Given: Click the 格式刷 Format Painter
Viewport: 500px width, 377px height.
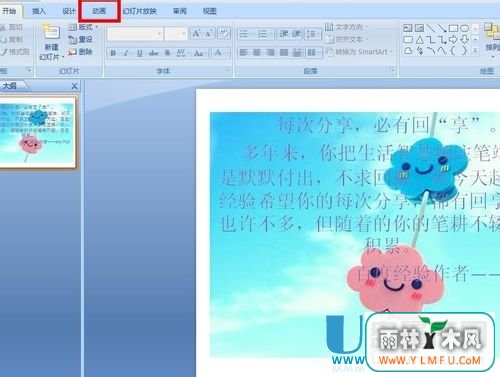Looking at the screenshot, I should coord(15,52).
